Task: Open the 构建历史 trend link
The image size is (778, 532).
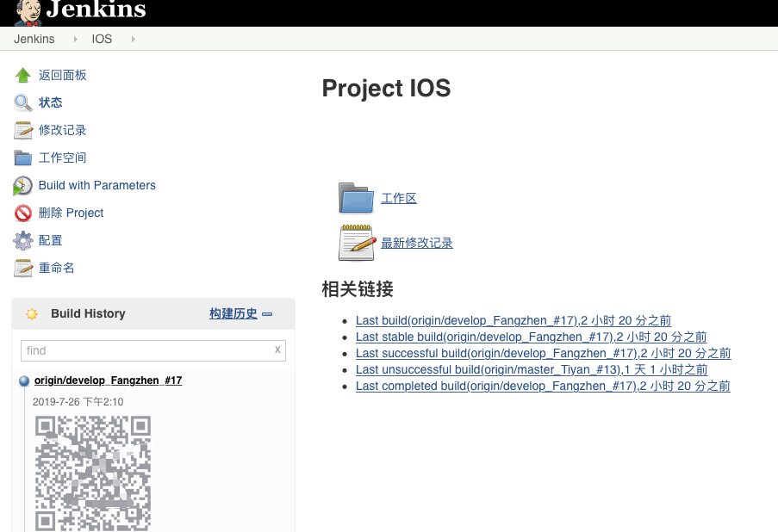Action: pos(233,314)
